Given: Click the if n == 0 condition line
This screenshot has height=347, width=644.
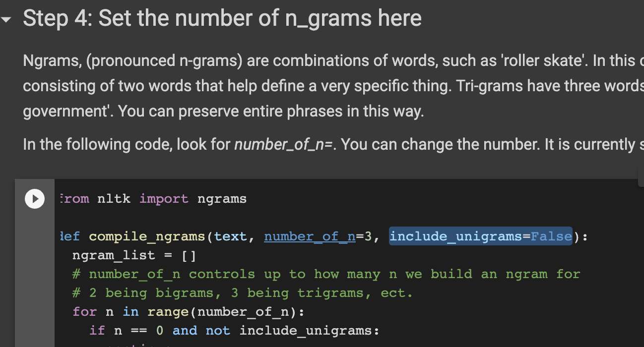Looking at the screenshot, I should tap(233, 330).
